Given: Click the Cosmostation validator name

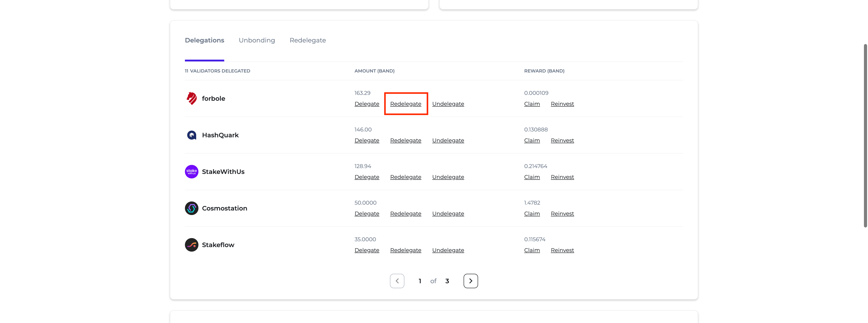Looking at the screenshot, I should pos(224,208).
